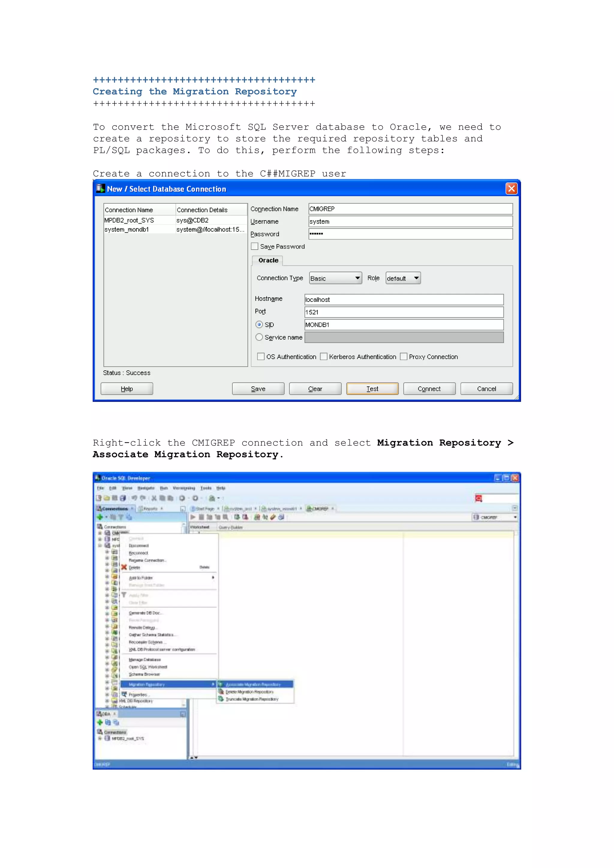Click the Clear button
Viewport: 614px width, 868px height.
315,389
